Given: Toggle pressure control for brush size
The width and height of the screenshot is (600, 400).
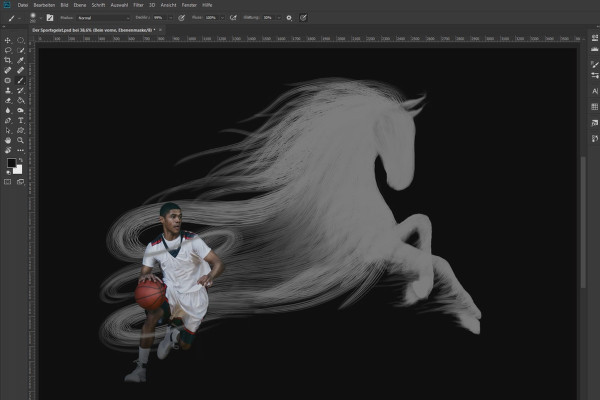Looking at the screenshot, I should pos(303,18).
